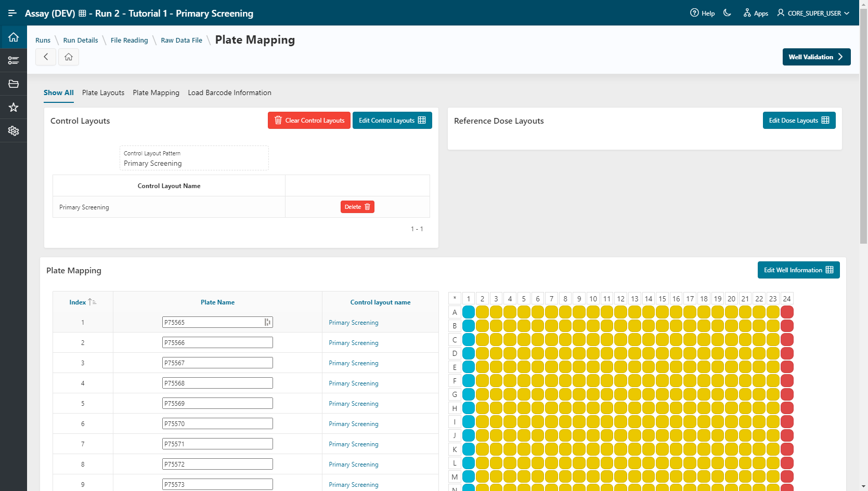Image resolution: width=868 pixels, height=491 pixels.
Task: Click Clear Control Layouts button
Action: point(309,120)
